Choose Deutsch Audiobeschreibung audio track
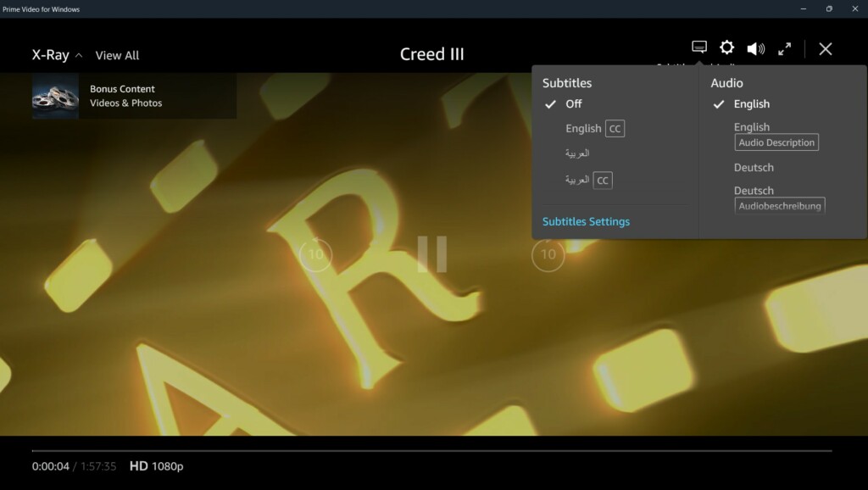 (x=778, y=199)
